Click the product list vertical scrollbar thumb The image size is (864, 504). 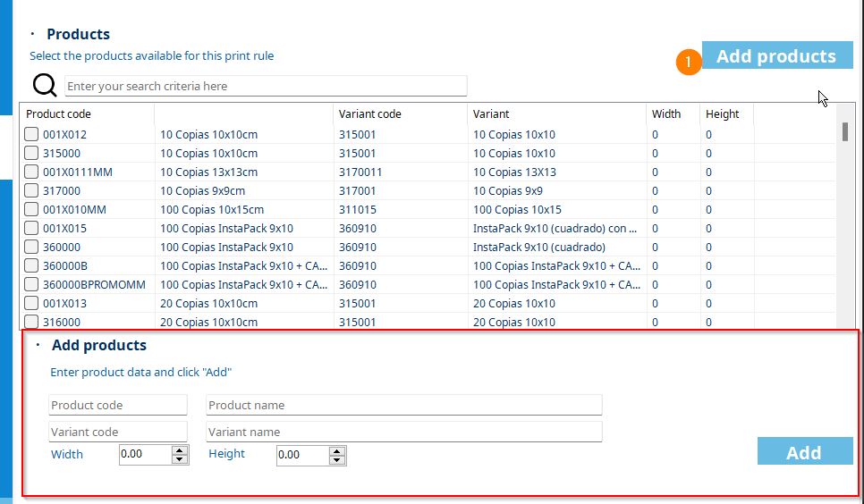click(x=844, y=131)
